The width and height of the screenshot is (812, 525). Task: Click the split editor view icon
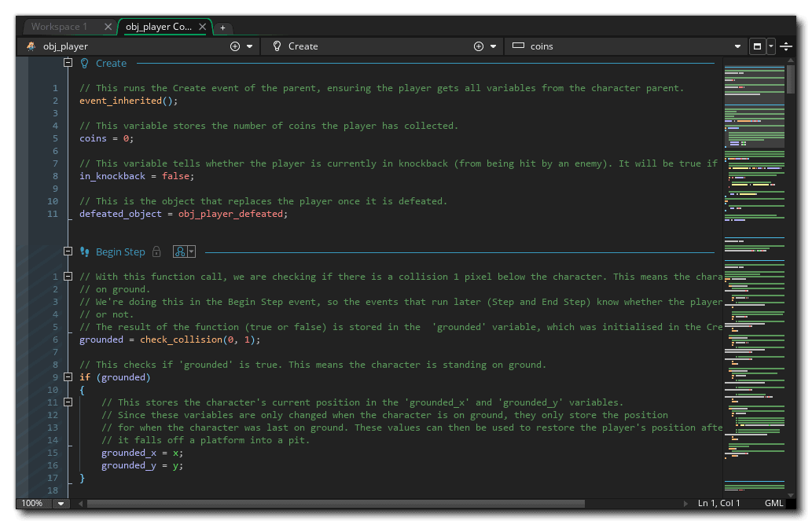(786, 46)
